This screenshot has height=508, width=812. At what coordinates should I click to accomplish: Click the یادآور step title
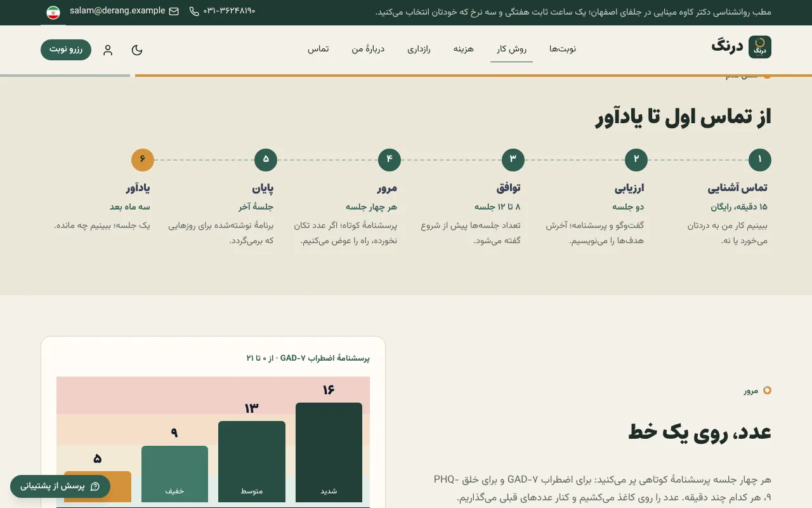[138, 188]
